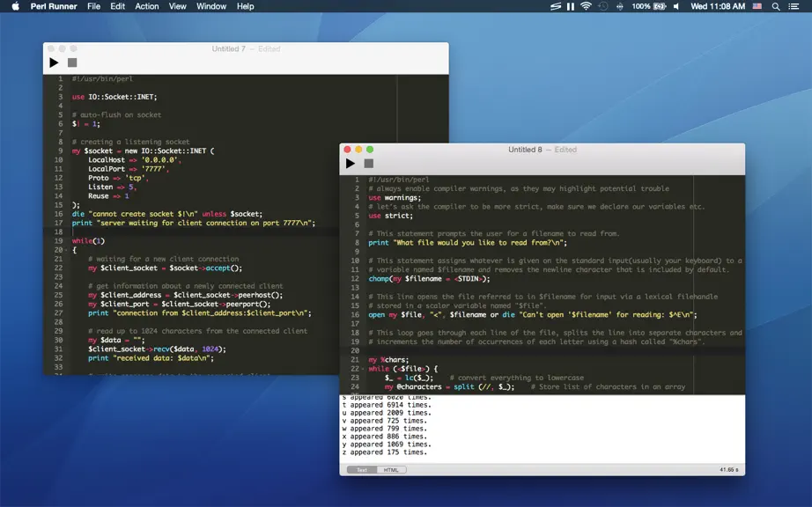Click the volume speaker icon
This screenshot has height=507, width=812.
676,6
